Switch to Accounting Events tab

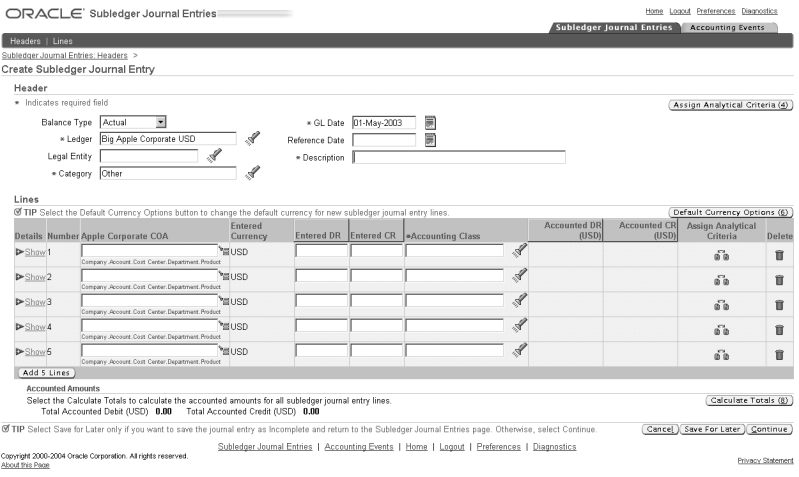coord(727,28)
